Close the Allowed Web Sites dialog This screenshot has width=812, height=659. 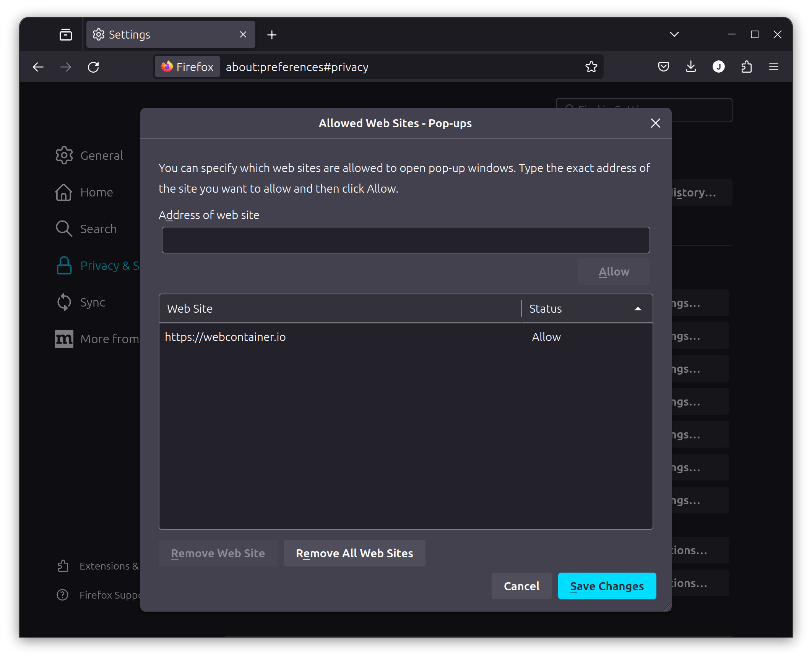tap(655, 123)
